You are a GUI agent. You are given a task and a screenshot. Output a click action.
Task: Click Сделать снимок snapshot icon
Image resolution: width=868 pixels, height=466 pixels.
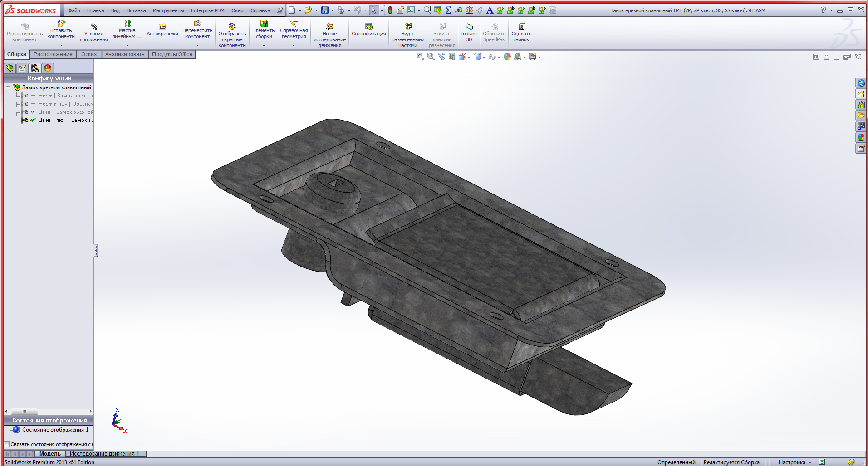tap(521, 33)
